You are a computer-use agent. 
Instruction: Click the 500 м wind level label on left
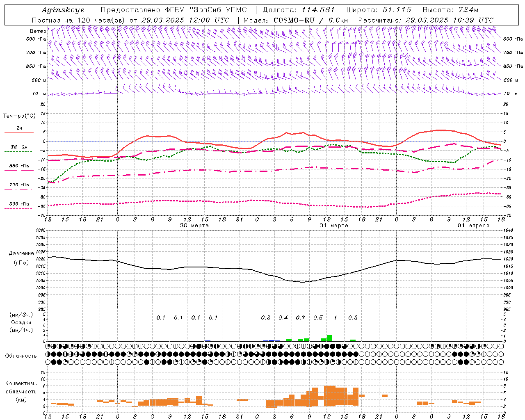pos(39,80)
